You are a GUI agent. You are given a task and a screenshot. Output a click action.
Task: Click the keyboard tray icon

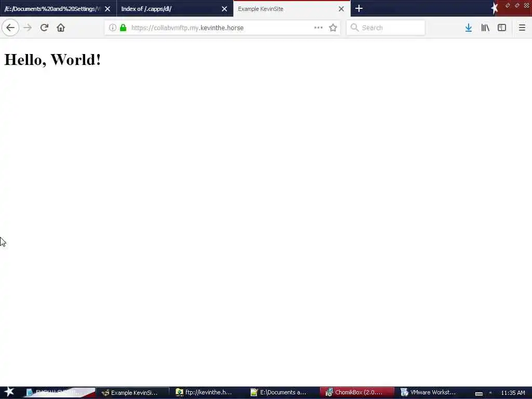(478, 394)
